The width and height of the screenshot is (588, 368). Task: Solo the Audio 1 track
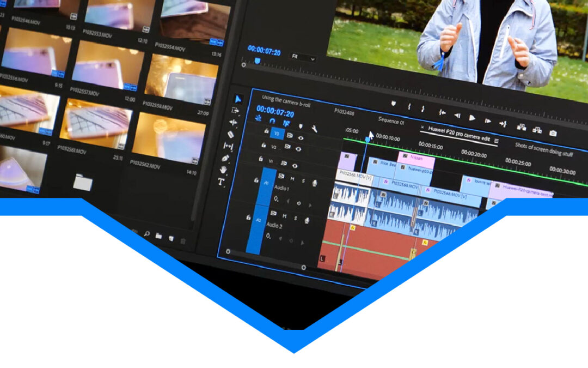point(303,181)
